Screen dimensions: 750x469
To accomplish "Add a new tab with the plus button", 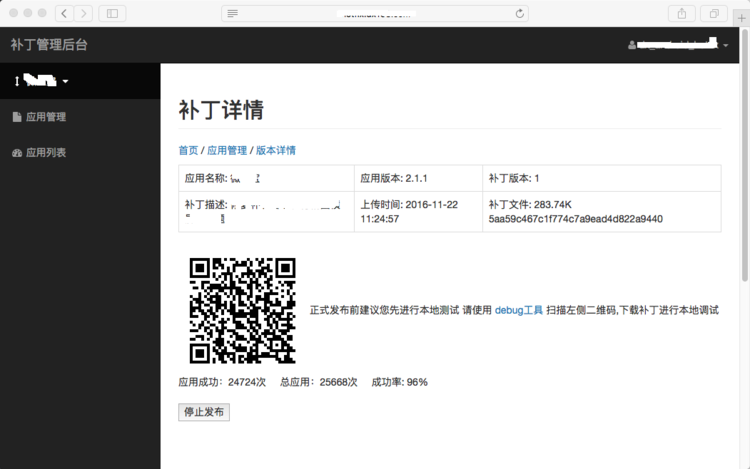I will [x=741, y=18].
